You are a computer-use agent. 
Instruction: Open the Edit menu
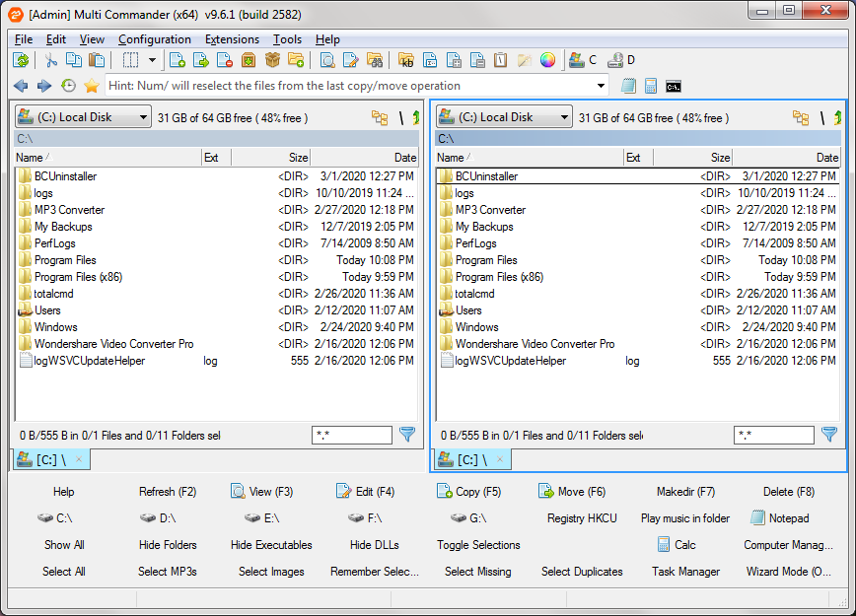[x=55, y=39]
